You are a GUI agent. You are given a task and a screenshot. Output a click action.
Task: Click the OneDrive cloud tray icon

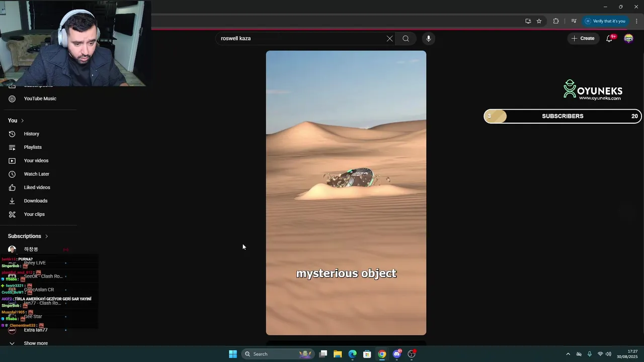click(579, 354)
